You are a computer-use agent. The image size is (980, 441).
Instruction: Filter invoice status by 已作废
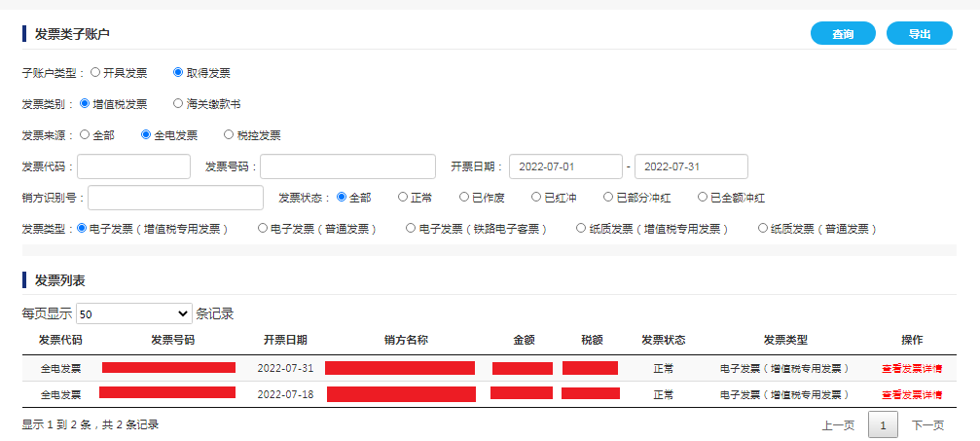(x=464, y=198)
